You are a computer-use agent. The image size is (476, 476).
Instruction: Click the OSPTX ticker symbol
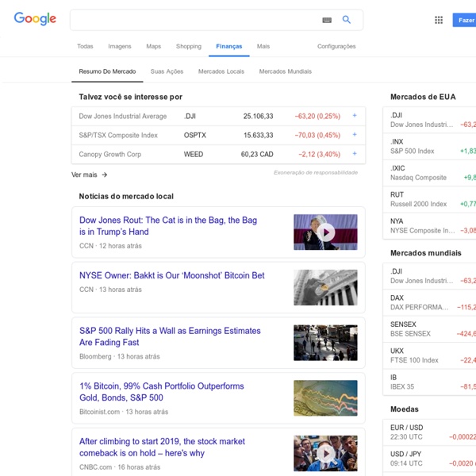195,136
